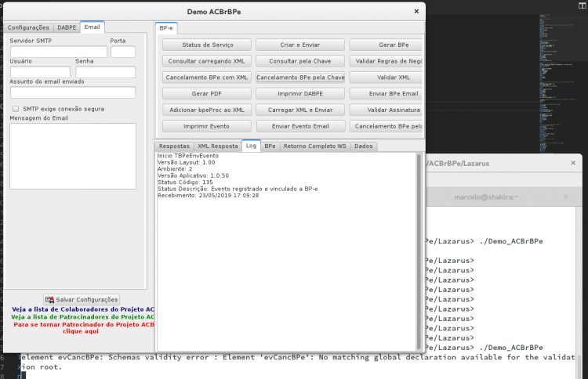This screenshot has width=588, height=379.
Task: Switch to the DABPE tab
Action: point(67,27)
